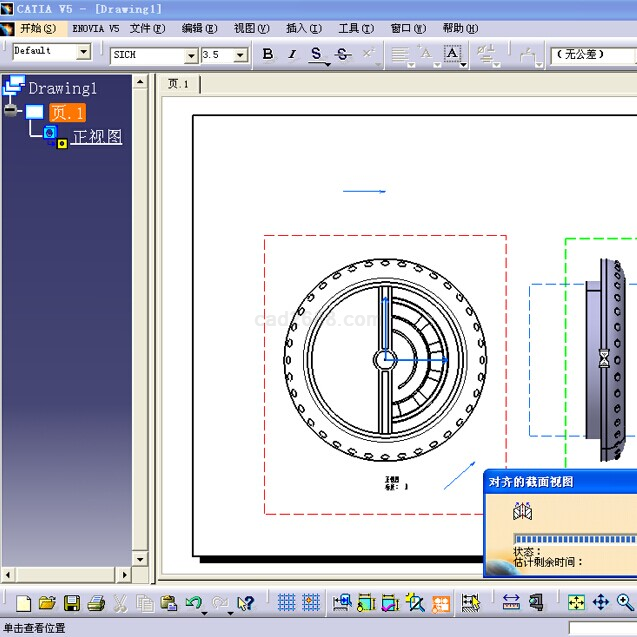Toggle italic text formatting
This screenshot has width=637, height=637.
click(292, 54)
